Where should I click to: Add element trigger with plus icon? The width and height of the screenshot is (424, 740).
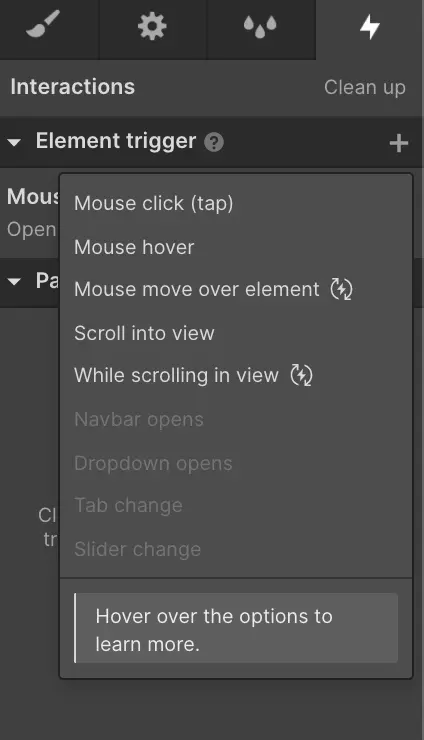tap(399, 143)
